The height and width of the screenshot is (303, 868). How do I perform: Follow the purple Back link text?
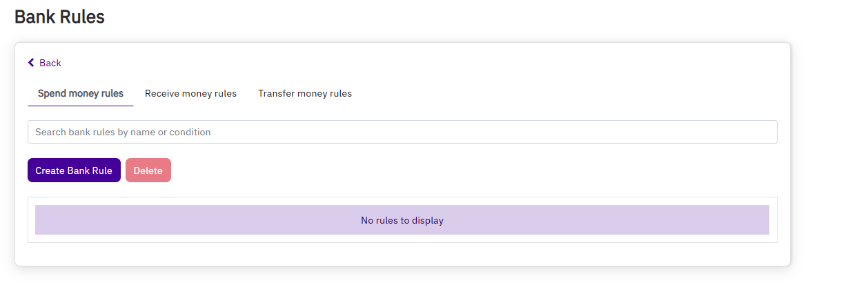tap(50, 63)
